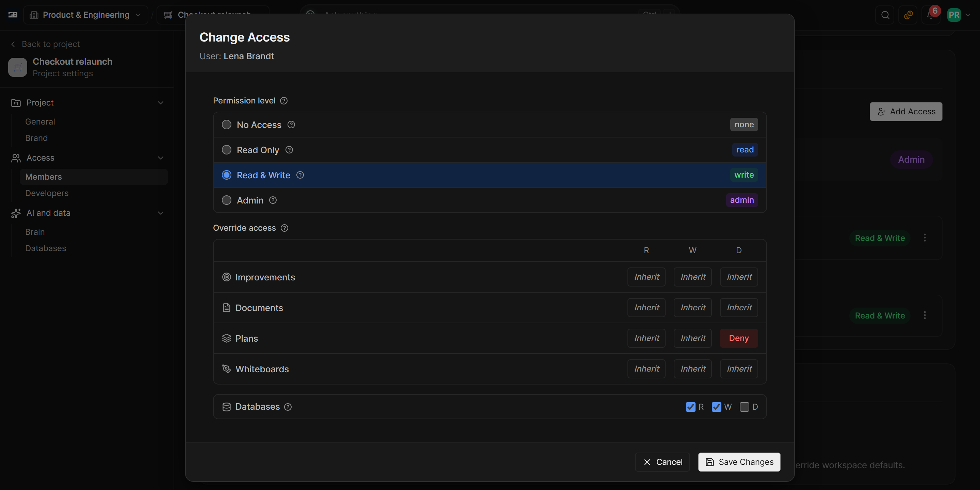Click the Databases help icon
This screenshot has width=980, height=490.
click(288, 407)
